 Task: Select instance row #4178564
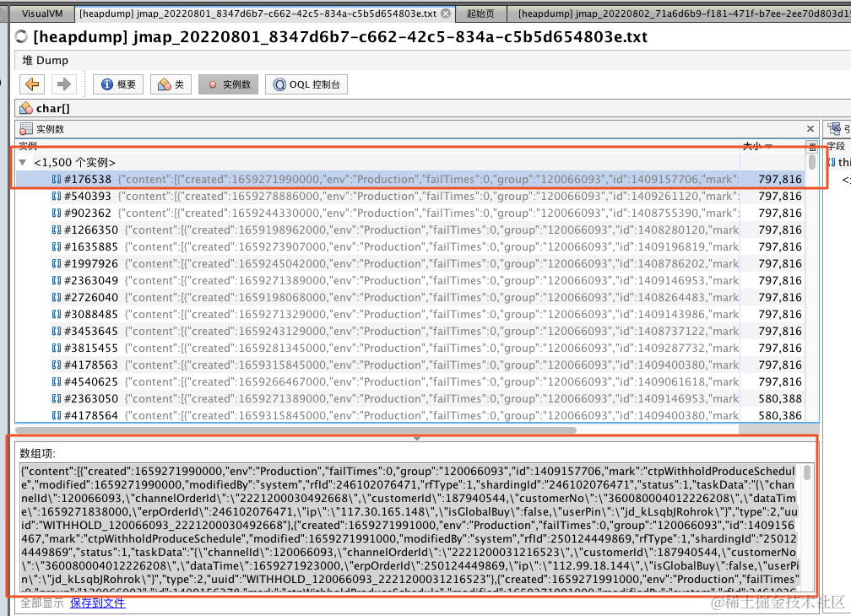point(409,415)
